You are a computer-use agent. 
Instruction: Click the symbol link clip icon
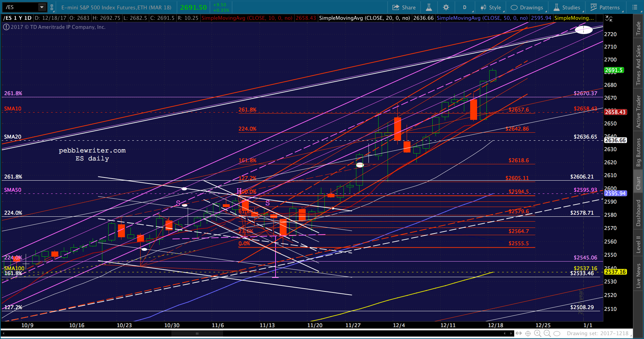(x=52, y=7)
